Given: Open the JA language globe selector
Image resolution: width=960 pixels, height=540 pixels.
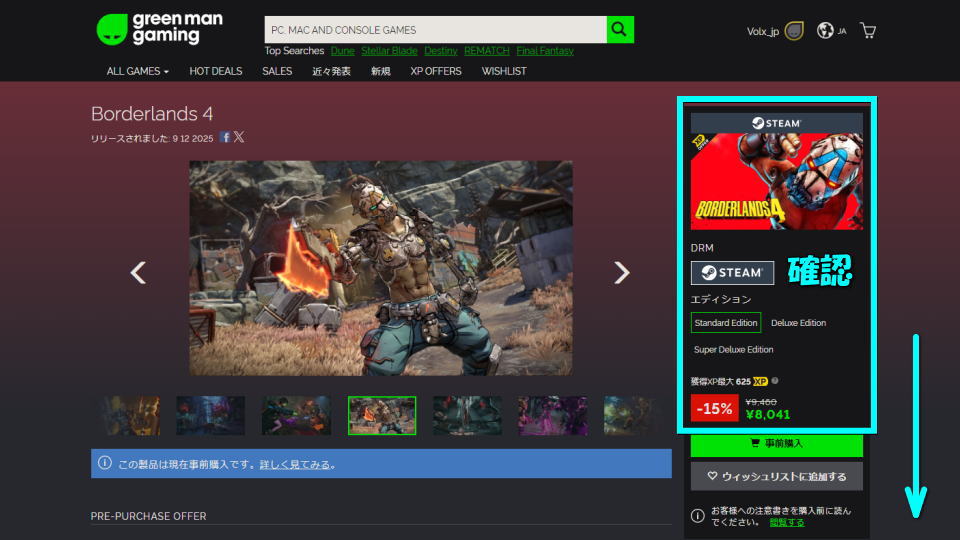Looking at the screenshot, I should (831, 31).
